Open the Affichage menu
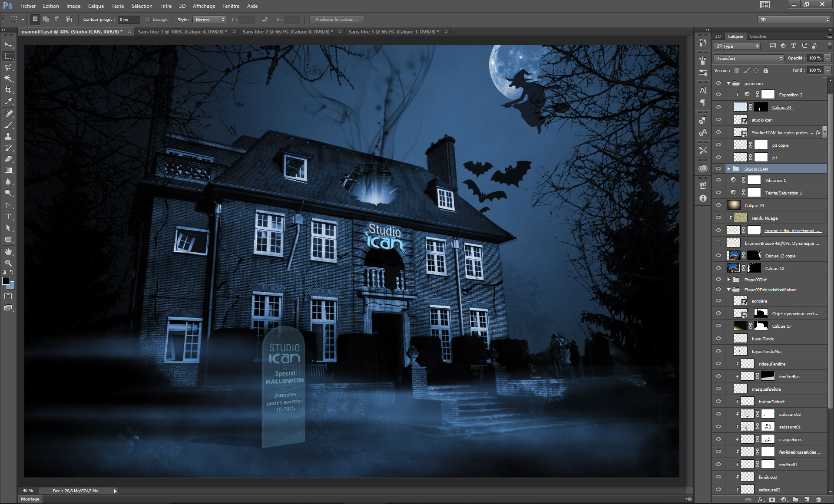The image size is (834, 504). pos(204,6)
